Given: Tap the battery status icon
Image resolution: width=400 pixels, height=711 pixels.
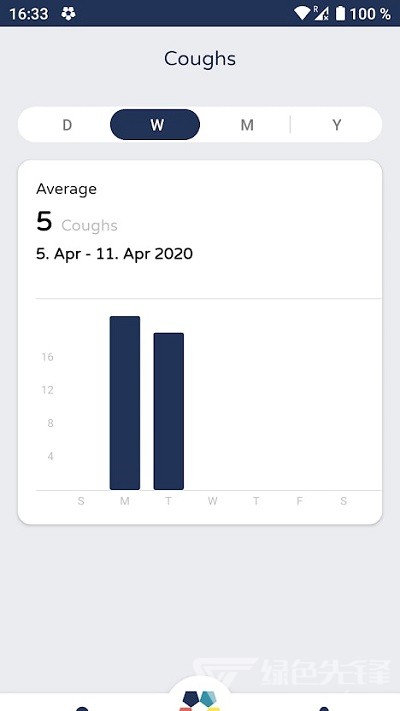Looking at the screenshot, I should (340, 13).
